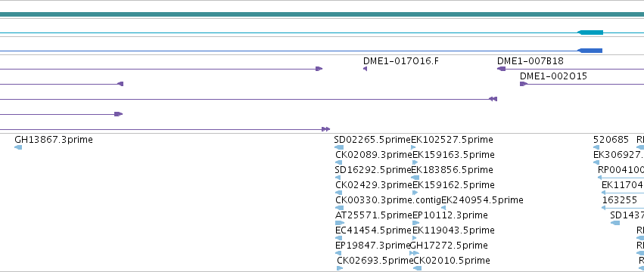Click the thick teal top bar
The image size is (644, 272).
322,14
